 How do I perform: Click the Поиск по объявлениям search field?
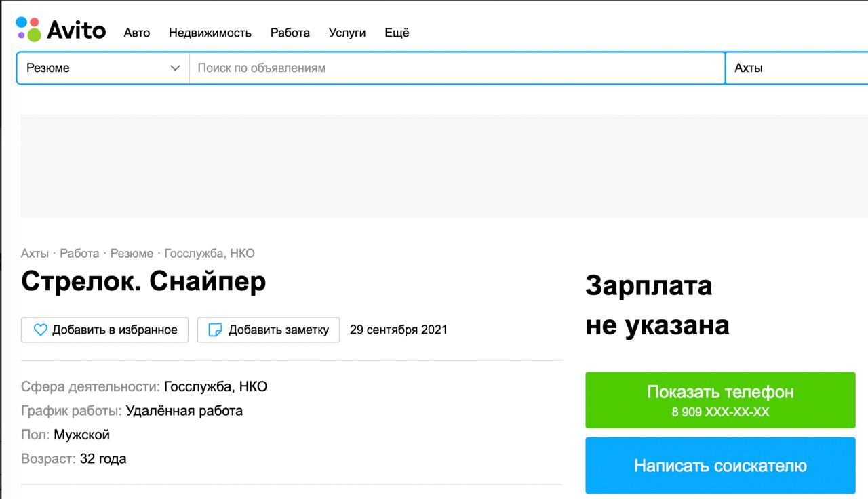click(x=457, y=68)
